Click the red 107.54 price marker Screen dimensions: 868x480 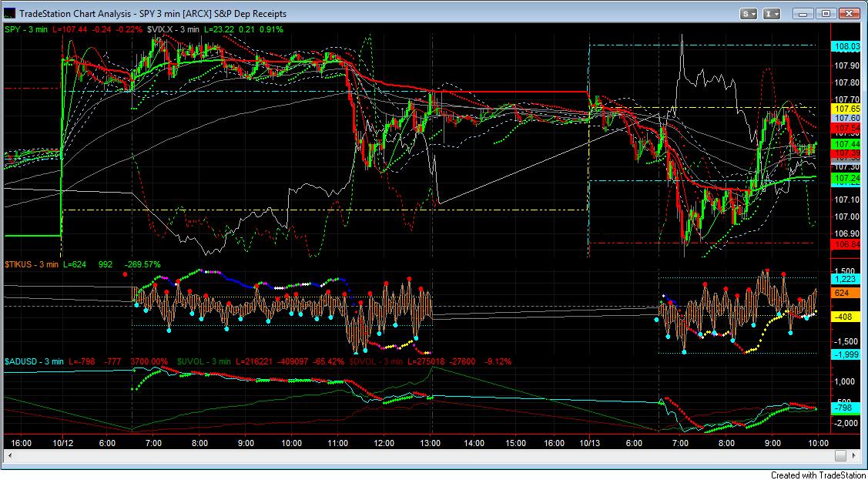(846, 128)
